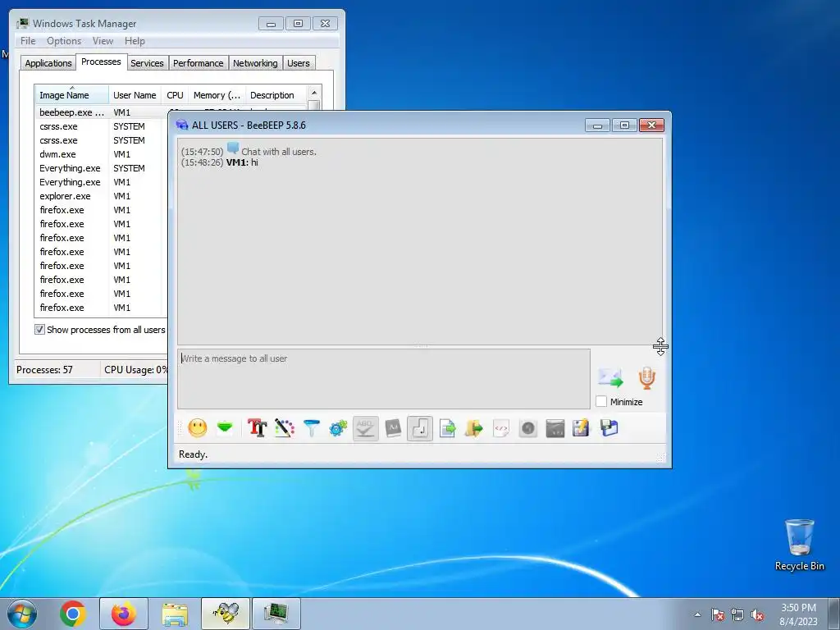This screenshot has width=840, height=630.
Task: Open the Windows Start menu orb
Action: coord(22,614)
